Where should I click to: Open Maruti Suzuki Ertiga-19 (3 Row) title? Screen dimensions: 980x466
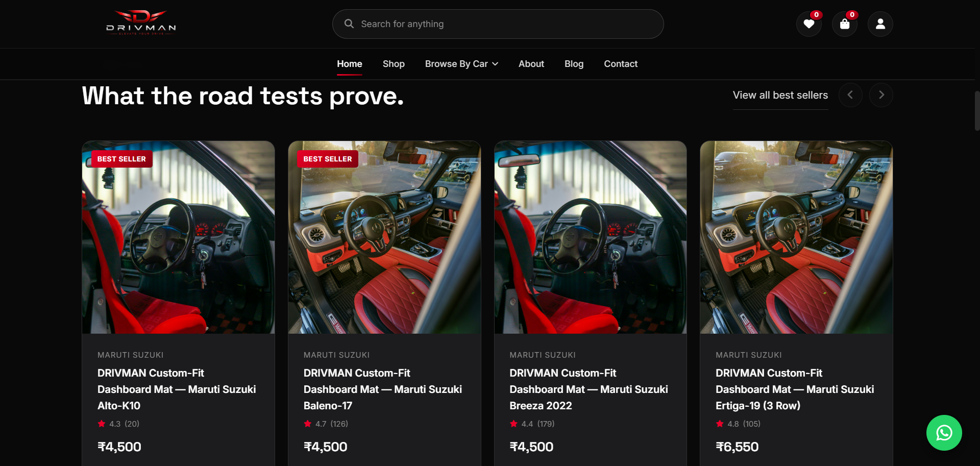point(795,389)
